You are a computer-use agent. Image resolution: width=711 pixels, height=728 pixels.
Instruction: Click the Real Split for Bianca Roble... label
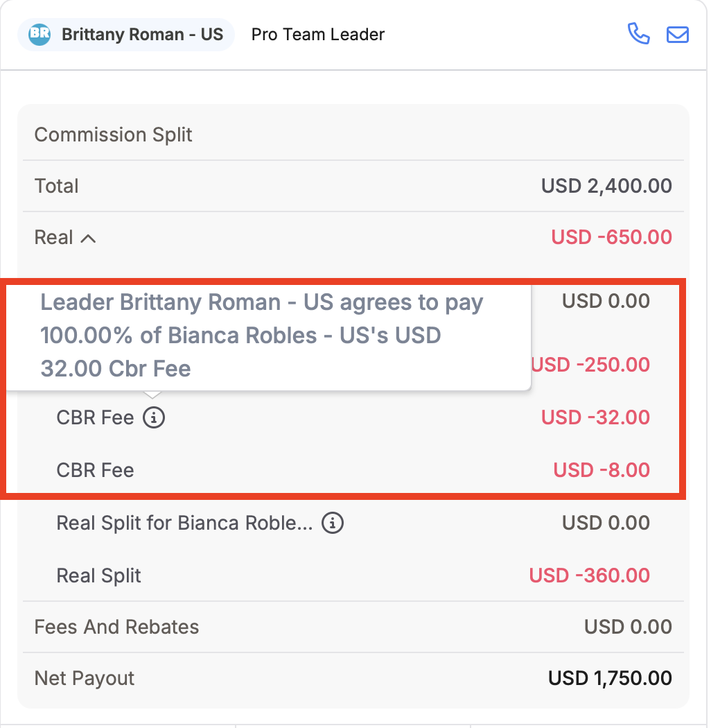tap(184, 523)
